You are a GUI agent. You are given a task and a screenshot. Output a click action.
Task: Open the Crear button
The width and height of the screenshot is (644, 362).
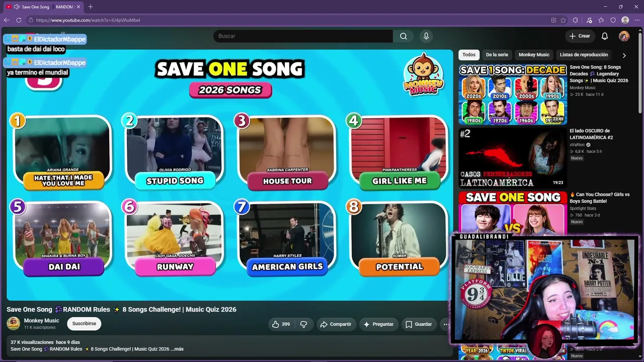[580, 36]
